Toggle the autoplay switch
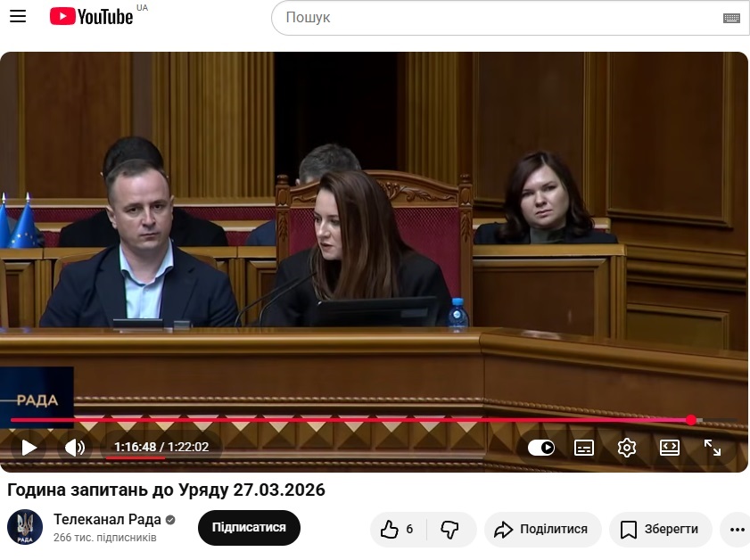The width and height of the screenshot is (750, 560). [x=540, y=448]
